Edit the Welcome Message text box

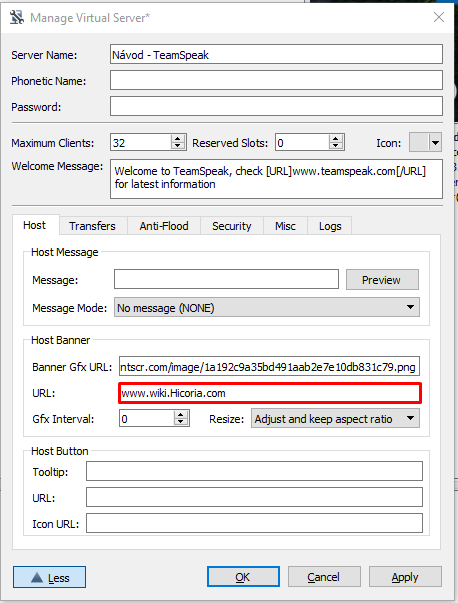(x=276, y=179)
